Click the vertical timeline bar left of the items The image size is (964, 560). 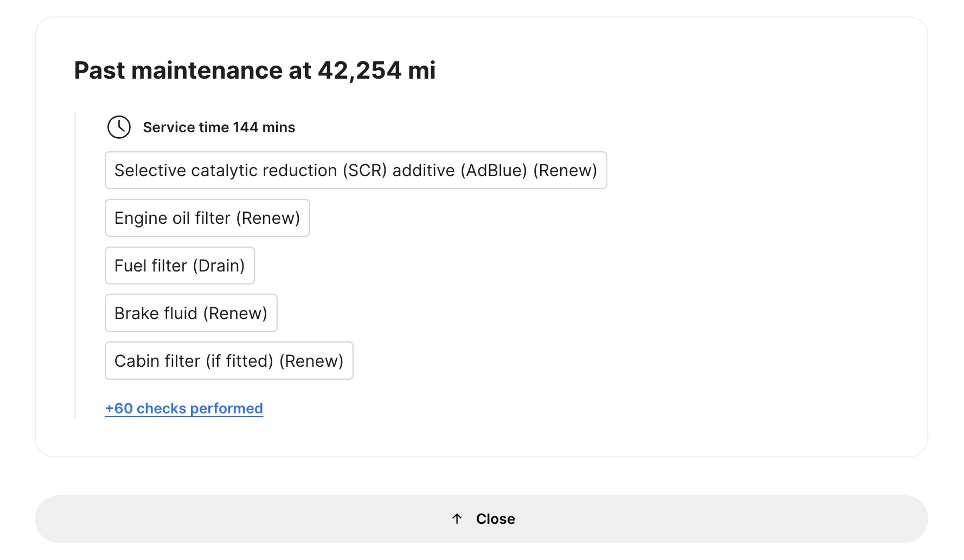click(x=75, y=265)
